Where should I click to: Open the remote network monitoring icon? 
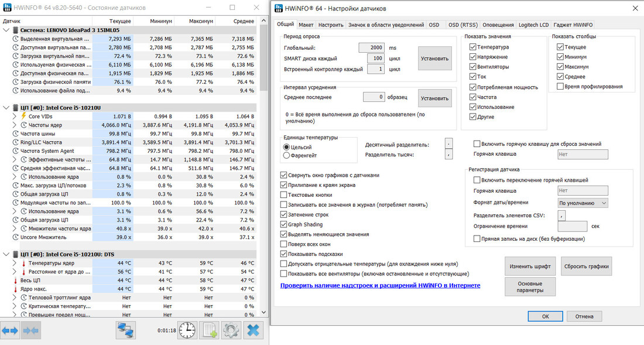pos(126,330)
